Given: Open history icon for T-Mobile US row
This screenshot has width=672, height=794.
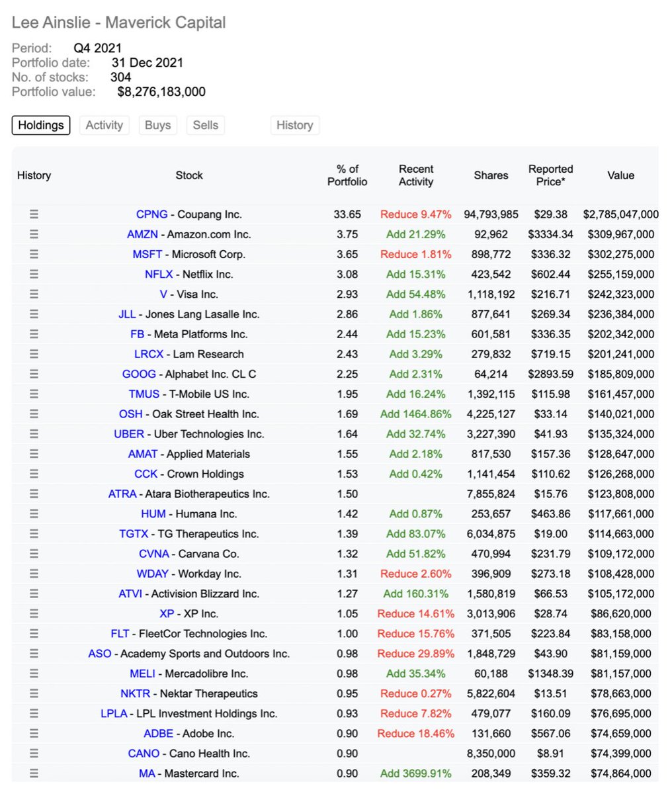Looking at the screenshot, I should [34, 394].
